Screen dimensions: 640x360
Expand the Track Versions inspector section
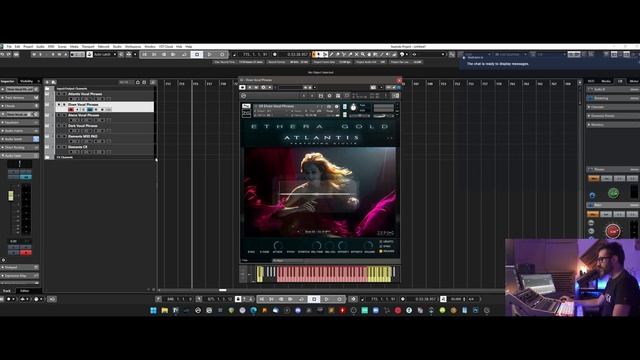19,98
